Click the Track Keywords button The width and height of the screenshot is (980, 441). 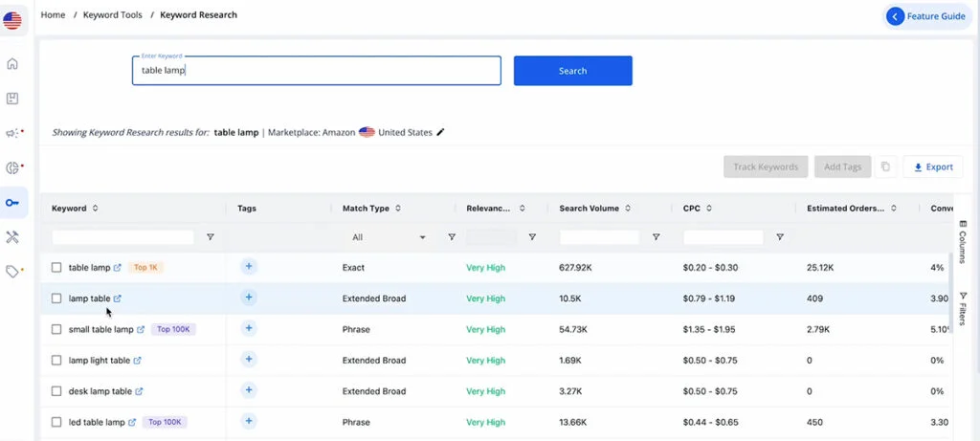(767, 166)
